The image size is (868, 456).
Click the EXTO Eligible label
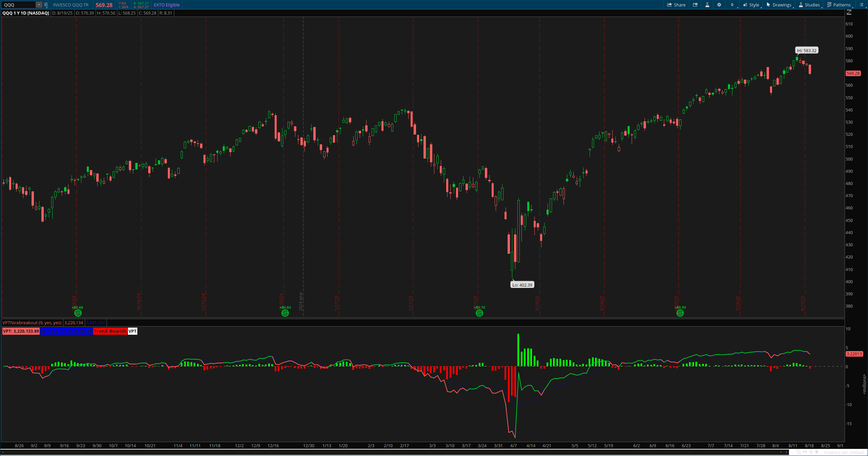click(166, 5)
